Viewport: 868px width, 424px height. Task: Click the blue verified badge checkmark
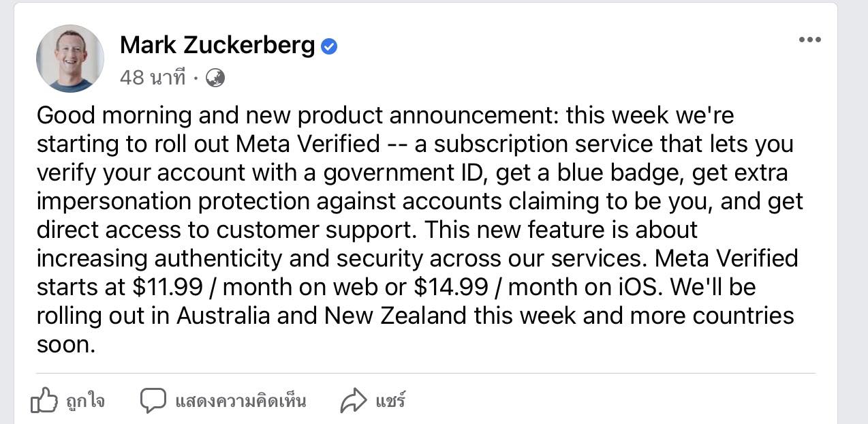(329, 46)
